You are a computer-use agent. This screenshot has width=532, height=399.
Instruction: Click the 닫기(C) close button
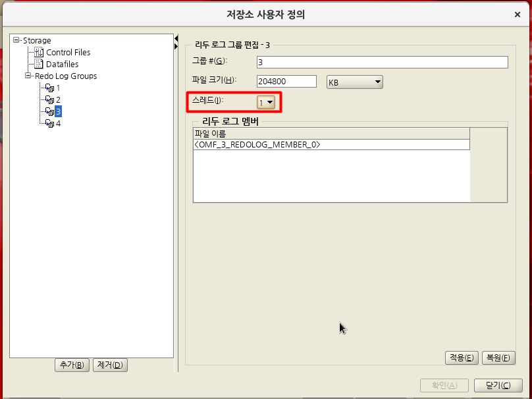pos(498,385)
